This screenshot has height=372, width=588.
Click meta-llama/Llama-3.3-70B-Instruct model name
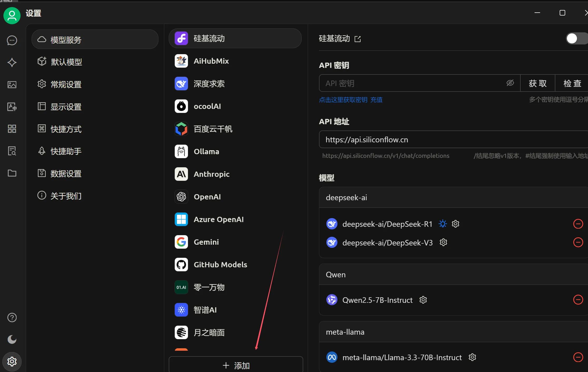tap(402, 358)
